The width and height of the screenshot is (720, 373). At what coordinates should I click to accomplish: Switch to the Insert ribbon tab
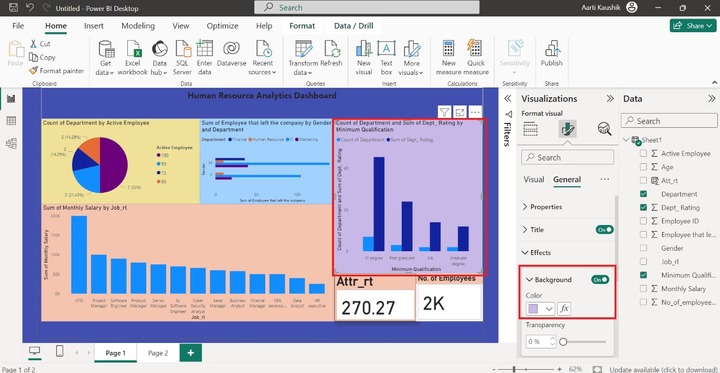pyautogui.click(x=94, y=26)
